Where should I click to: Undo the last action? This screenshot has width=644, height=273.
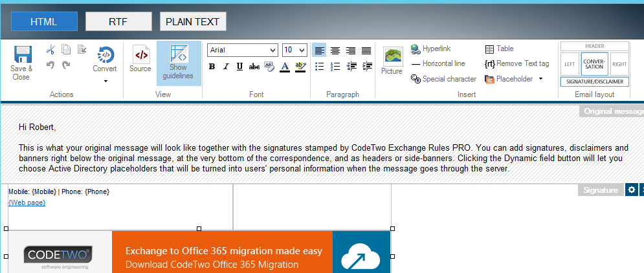[50, 65]
